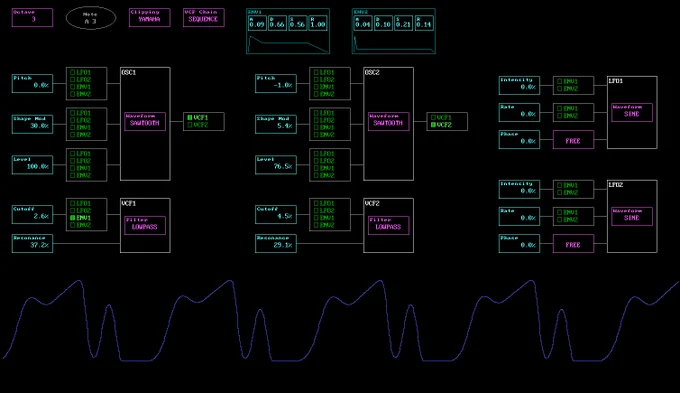Select the ENV2 Attack value 0.04
Viewport: 680px width, 393px height.
pos(363,23)
